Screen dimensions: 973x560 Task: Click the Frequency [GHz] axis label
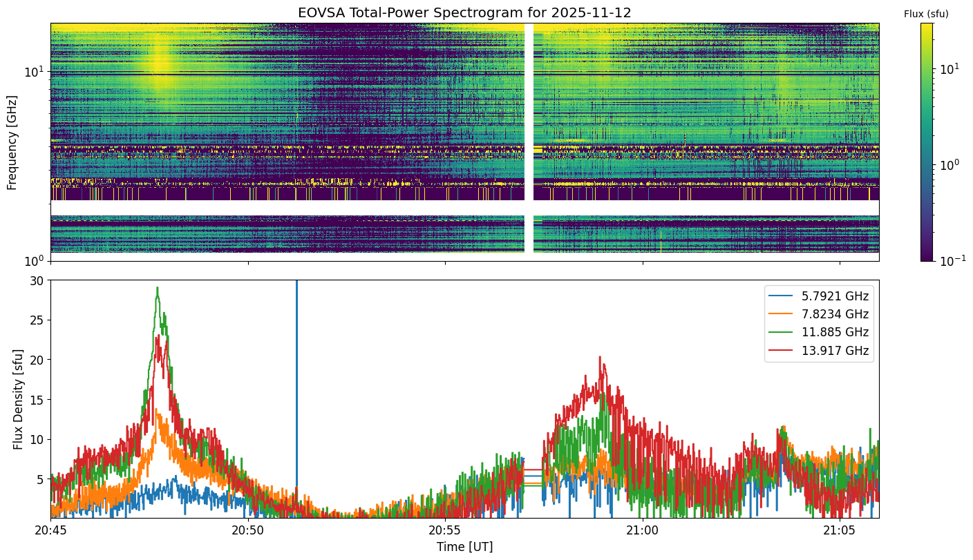pos(12,142)
